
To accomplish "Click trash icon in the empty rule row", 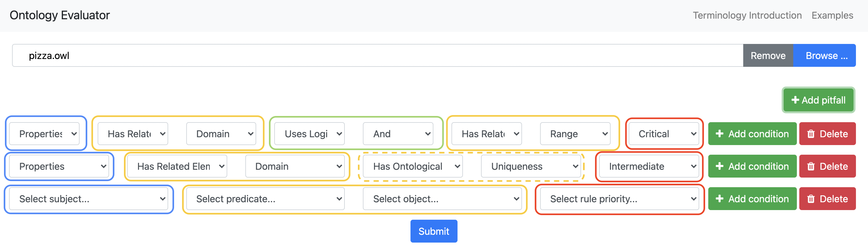I will coord(811,199).
